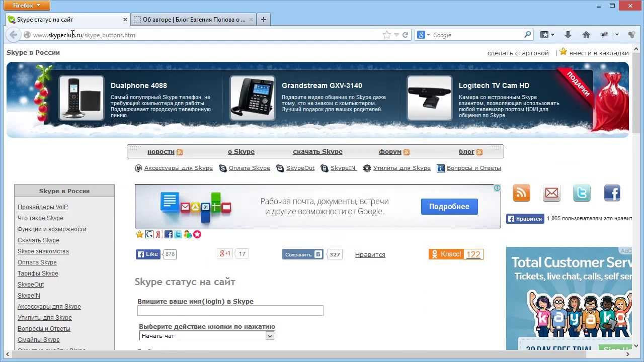Click the small Twitter share icon

click(178, 234)
